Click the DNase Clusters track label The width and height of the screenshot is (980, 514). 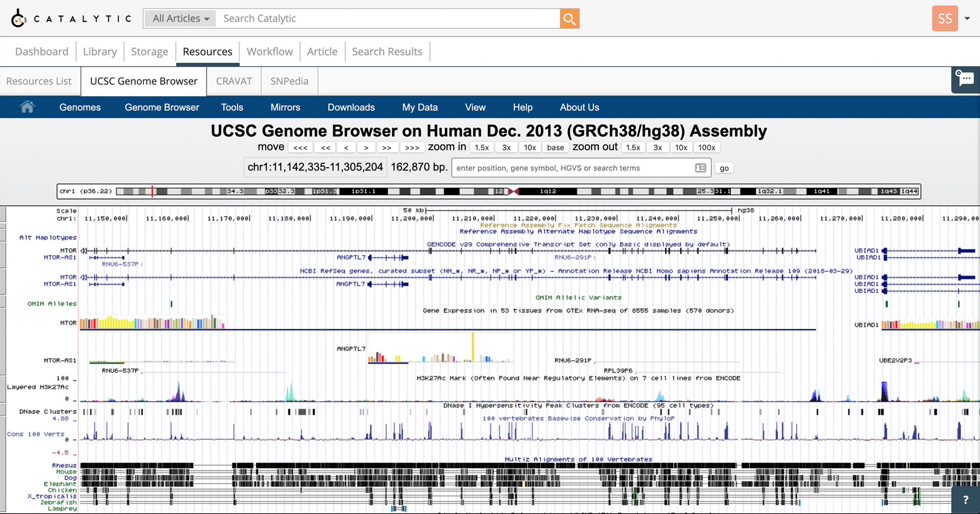[x=48, y=412]
